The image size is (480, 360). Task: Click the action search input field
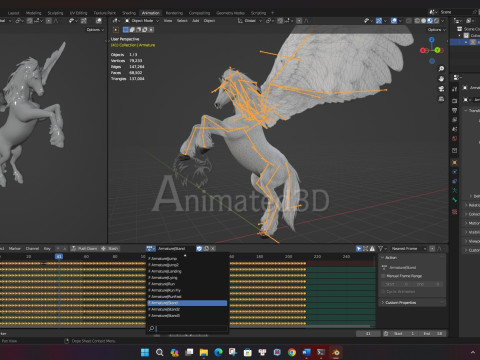[x=188, y=329]
